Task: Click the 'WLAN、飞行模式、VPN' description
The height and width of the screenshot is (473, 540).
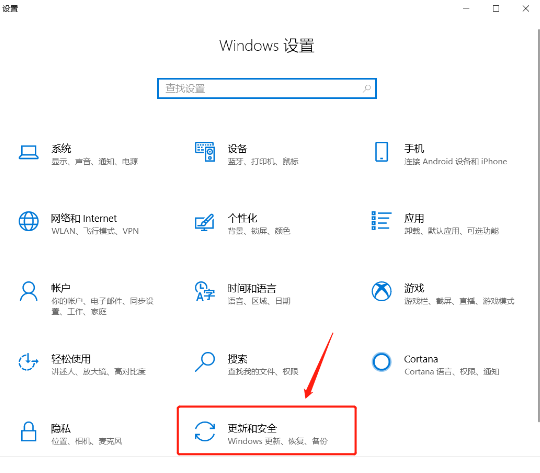Action: (95, 231)
